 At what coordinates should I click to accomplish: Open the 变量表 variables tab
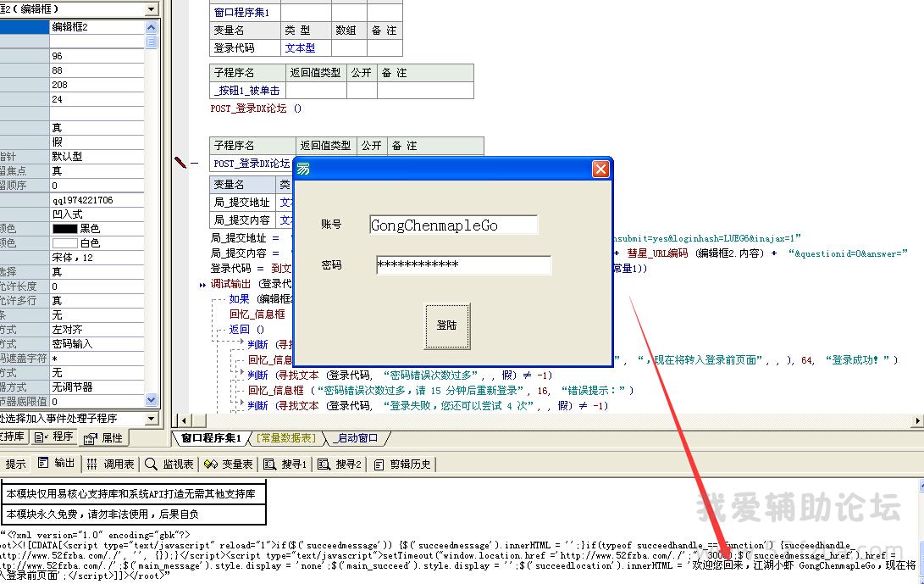(x=230, y=464)
